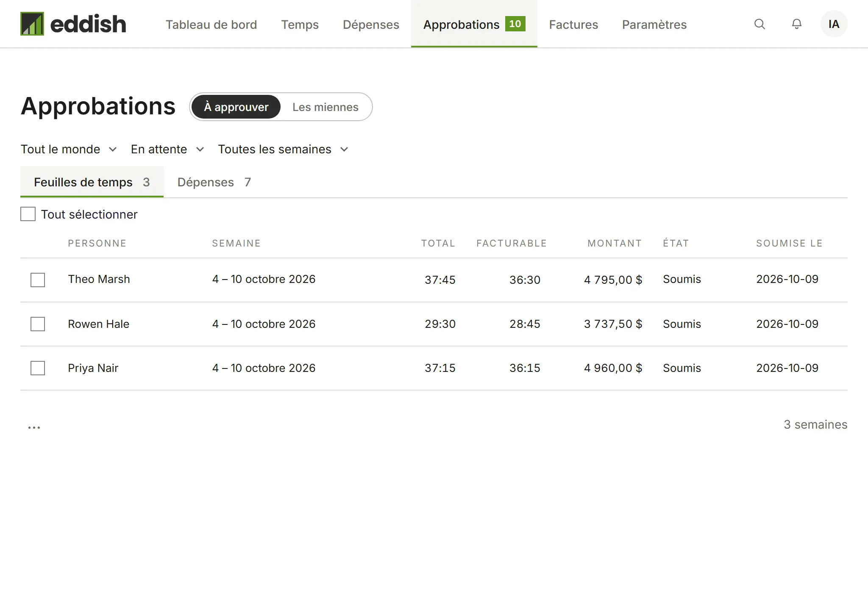The image size is (868, 593).
Task: Click amount 3 737,50 $
Action: pyautogui.click(x=613, y=324)
